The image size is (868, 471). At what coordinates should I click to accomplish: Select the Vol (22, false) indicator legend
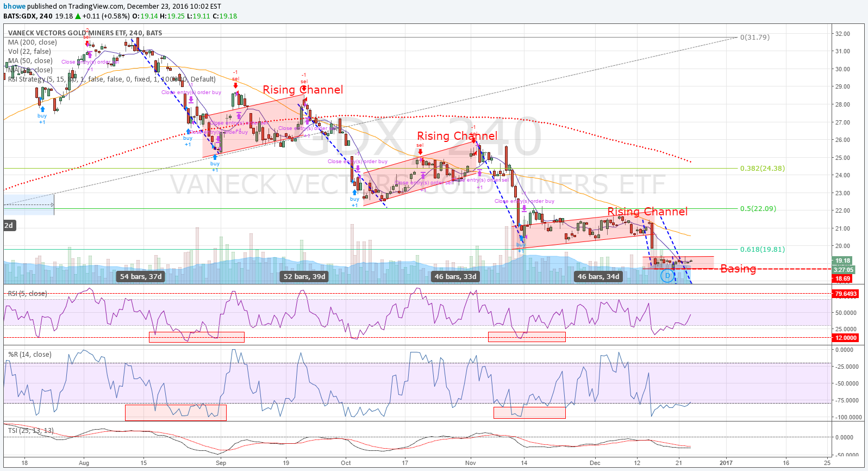pyautogui.click(x=29, y=52)
